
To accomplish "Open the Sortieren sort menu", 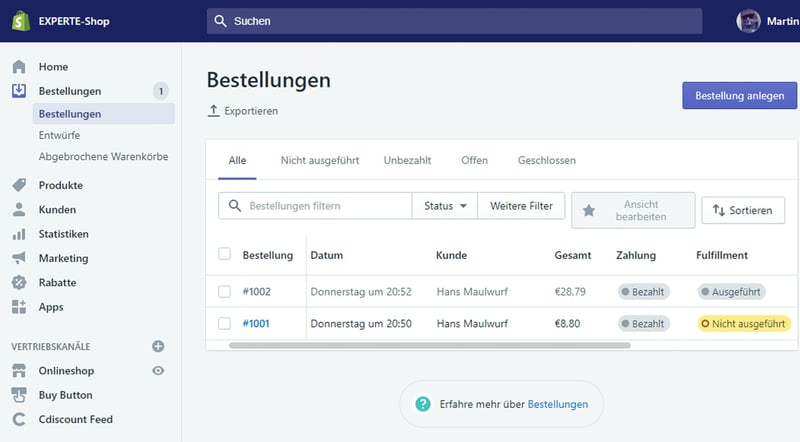I will pyautogui.click(x=743, y=211).
